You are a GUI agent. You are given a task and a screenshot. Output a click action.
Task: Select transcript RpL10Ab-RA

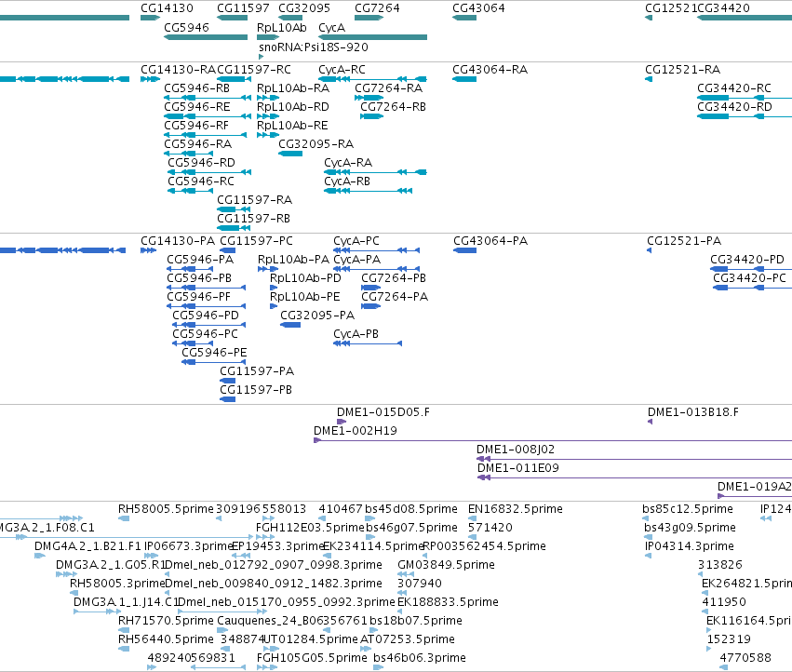pyautogui.click(x=293, y=87)
